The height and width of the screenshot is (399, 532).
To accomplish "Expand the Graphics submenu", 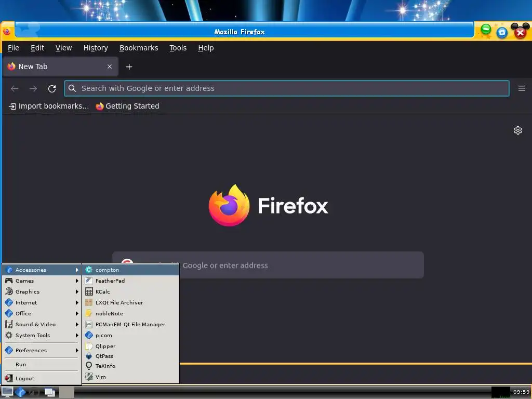I will tap(42, 291).
